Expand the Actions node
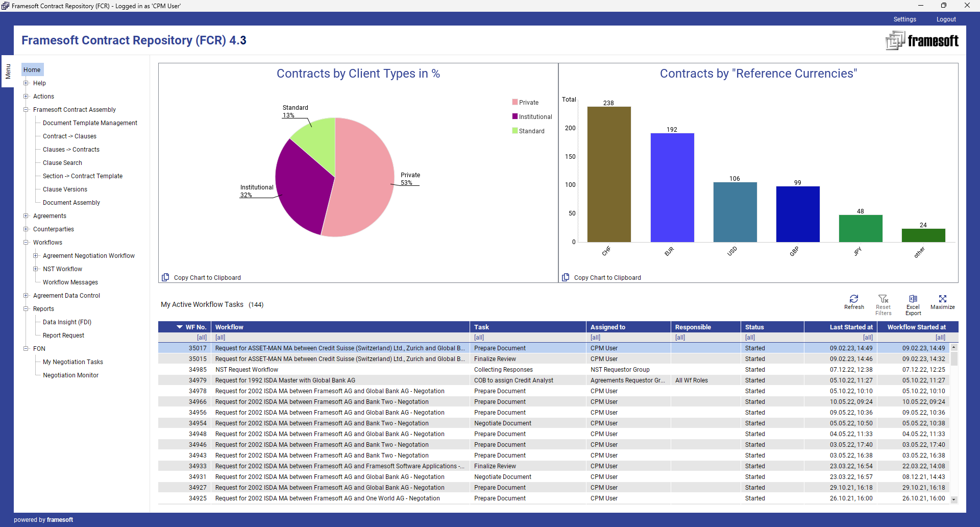The image size is (980, 527). pyautogui.click(x=26, y=96)
